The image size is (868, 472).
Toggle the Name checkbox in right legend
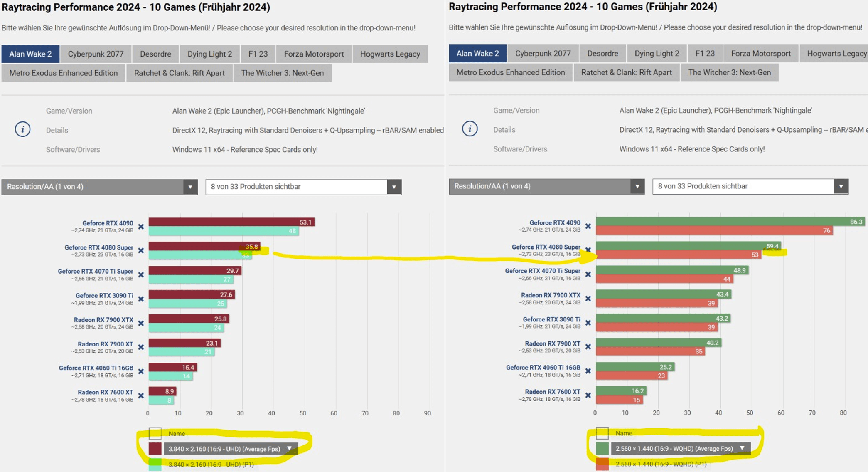pos(602,433)
